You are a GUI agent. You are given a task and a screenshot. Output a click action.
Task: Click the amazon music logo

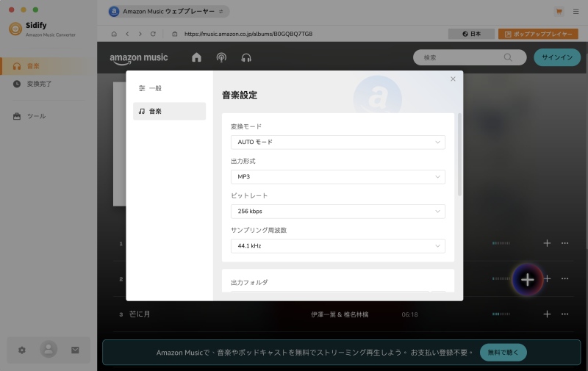(138, 59)
